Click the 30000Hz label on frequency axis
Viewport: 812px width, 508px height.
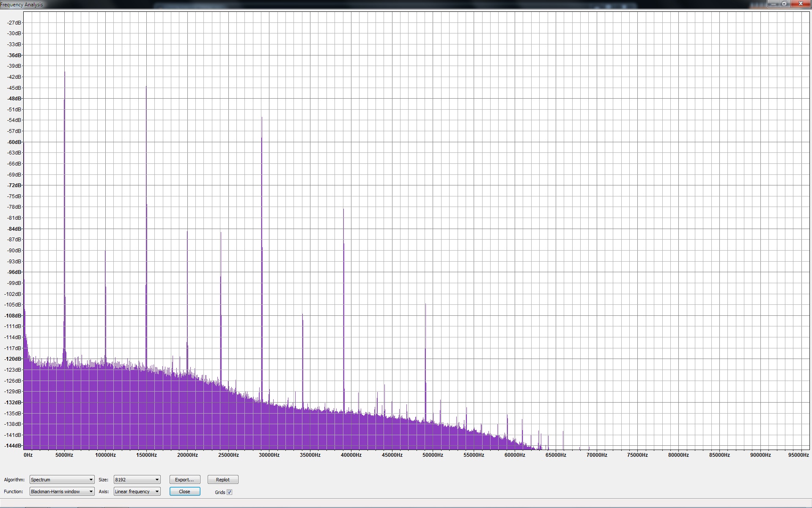[269, 455]
